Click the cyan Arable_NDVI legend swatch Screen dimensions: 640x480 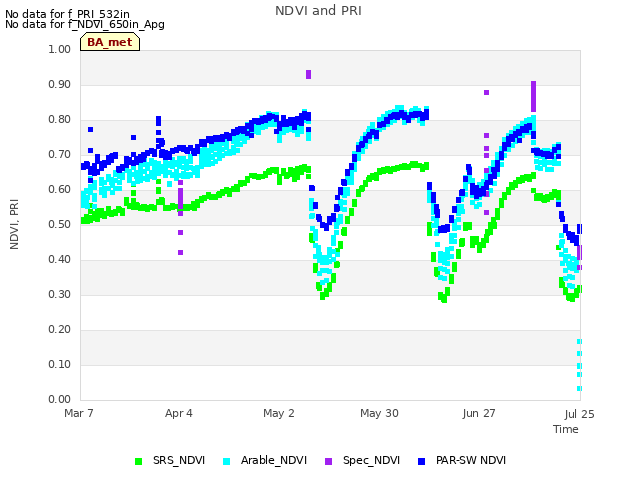point(227,462)
